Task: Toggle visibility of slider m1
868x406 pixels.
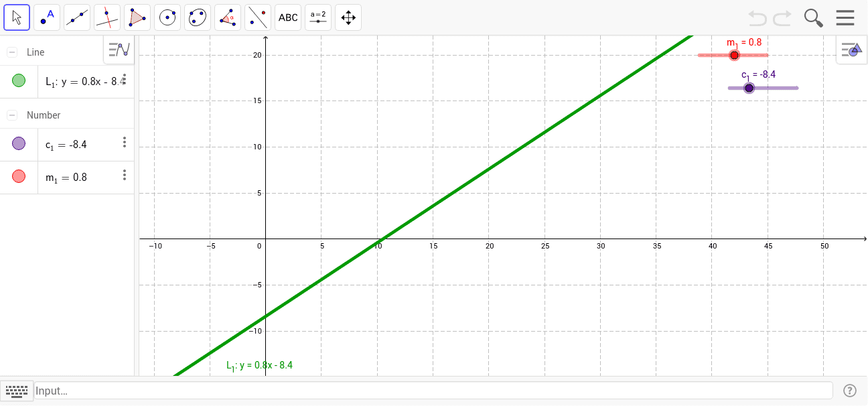Action: tap(19, 176)
